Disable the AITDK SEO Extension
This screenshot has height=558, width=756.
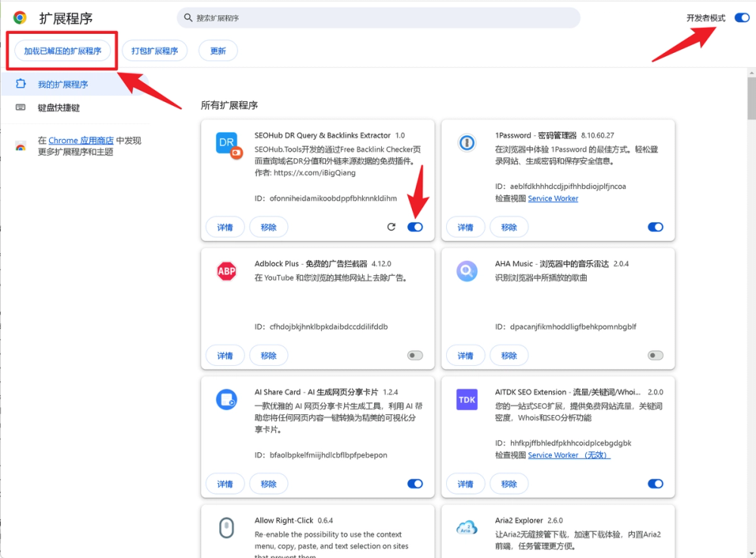655,484
